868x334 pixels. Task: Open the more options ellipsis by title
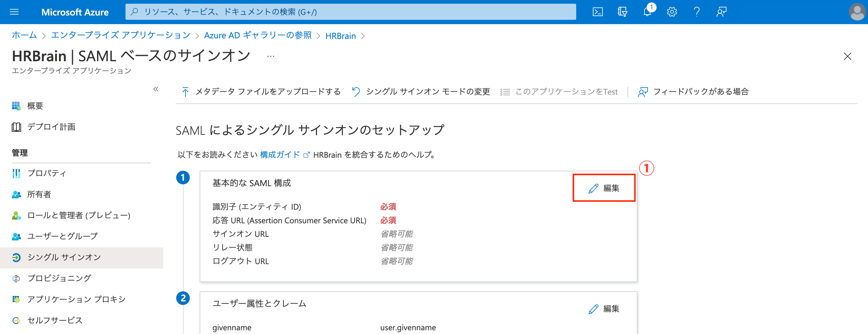tap(270, 56)
